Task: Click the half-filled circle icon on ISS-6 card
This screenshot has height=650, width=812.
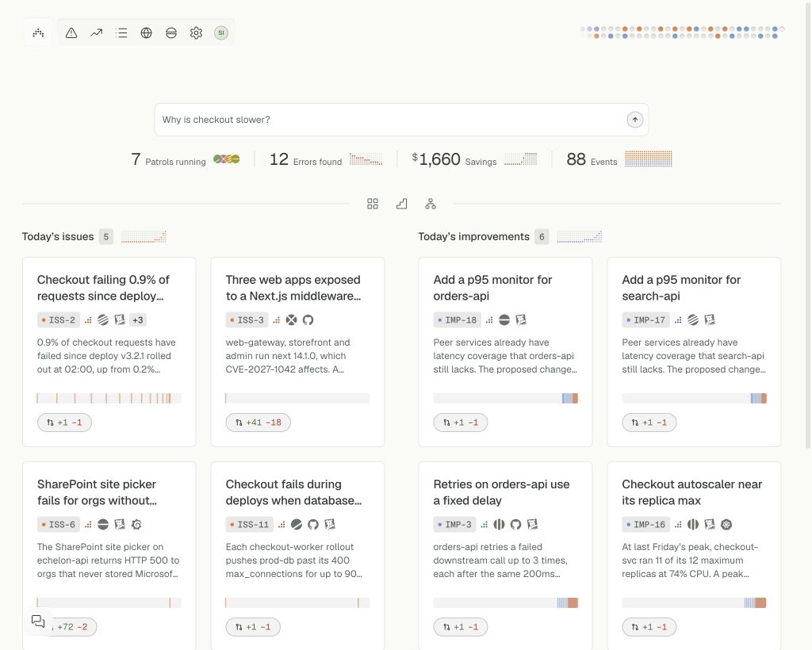Action: pos(103,524)
